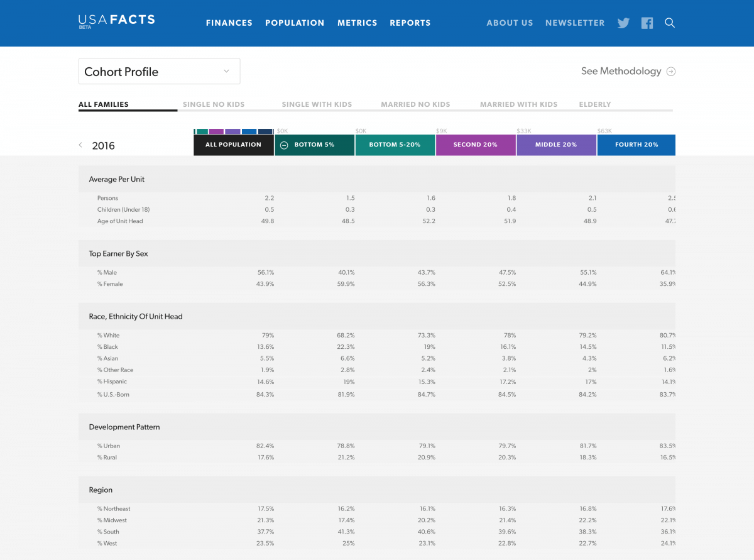The height and width of the screenshot is (560, 754).
Task: Click the % Northeast row label
Action: [114, 509]
